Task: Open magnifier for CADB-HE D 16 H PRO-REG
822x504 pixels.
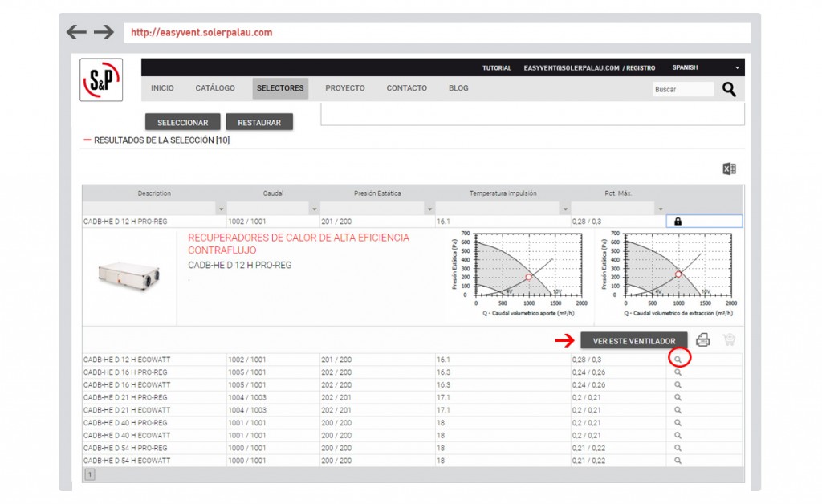Action: pyautogui.click(x=678, y=372)
